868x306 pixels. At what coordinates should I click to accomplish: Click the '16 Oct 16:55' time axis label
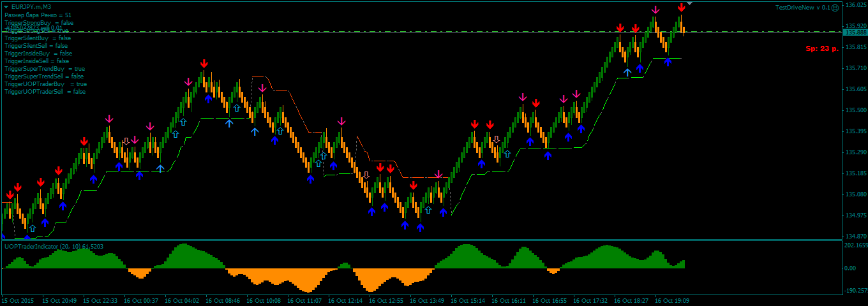pos(549,300)
